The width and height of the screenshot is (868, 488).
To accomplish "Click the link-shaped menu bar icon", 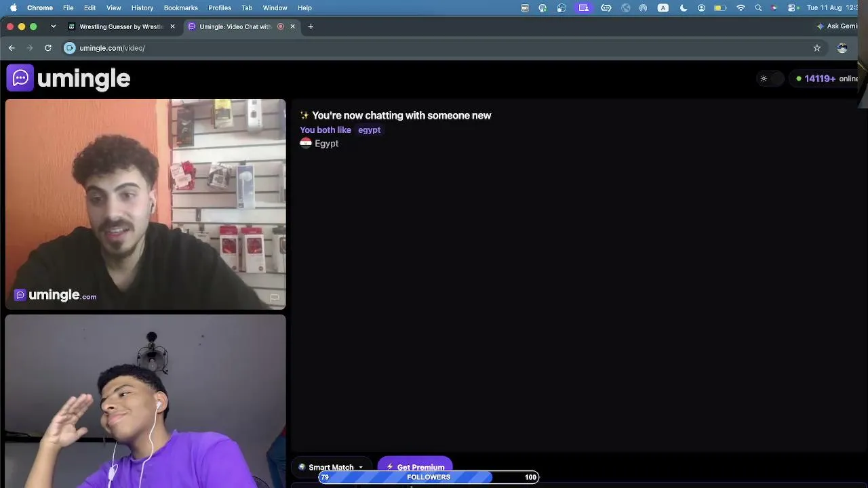I will [x=606, y=7].
